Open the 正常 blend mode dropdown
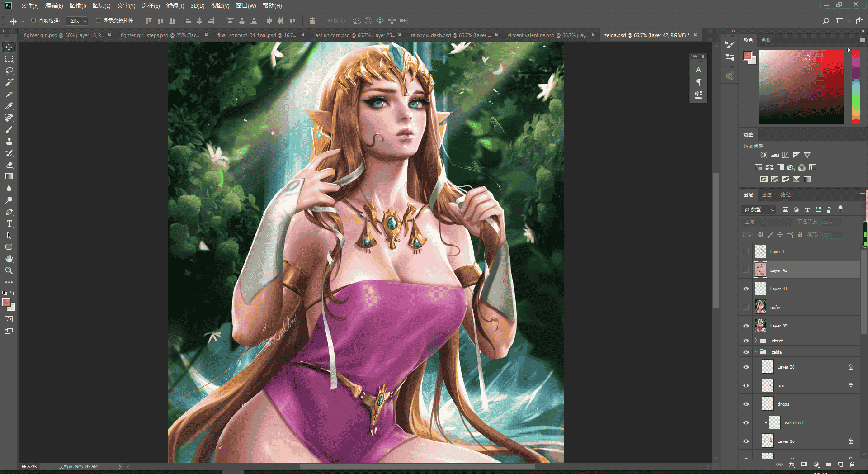 [767, 222]
